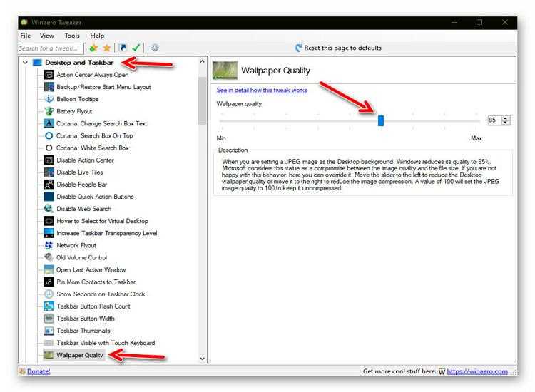Viewport: 535px width, 392px height.
Task: Click the green checkmark toolbar icon
Action: click(136, 48)
